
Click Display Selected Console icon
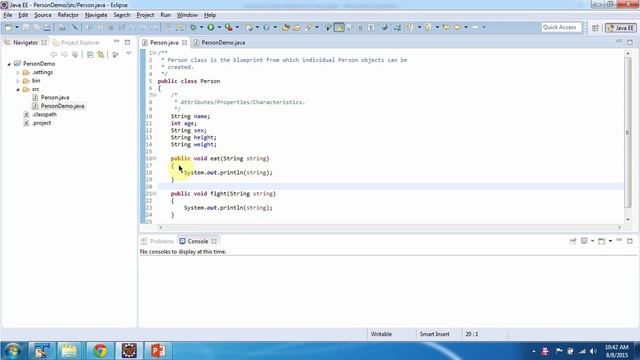click(584, 241)
